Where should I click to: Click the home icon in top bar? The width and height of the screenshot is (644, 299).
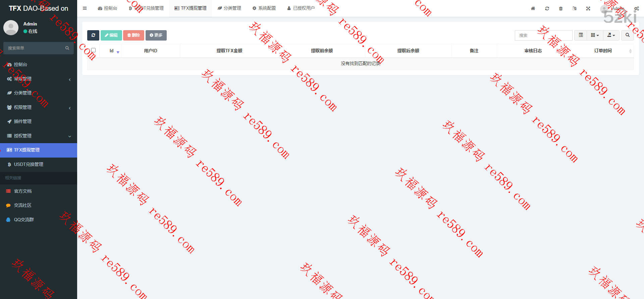point(533,8)
